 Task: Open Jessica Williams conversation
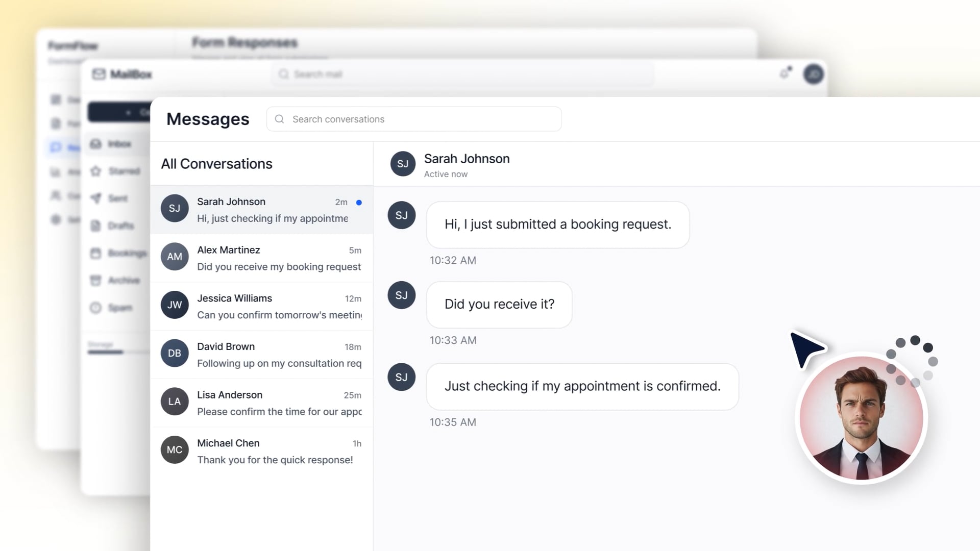tap(262, 306)
